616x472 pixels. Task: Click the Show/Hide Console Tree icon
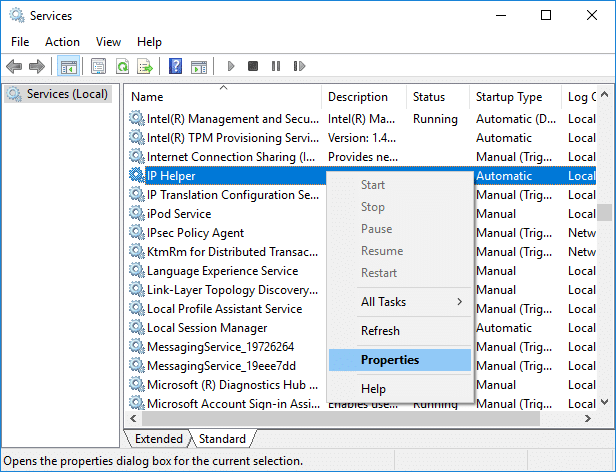[x=68, y=66]
